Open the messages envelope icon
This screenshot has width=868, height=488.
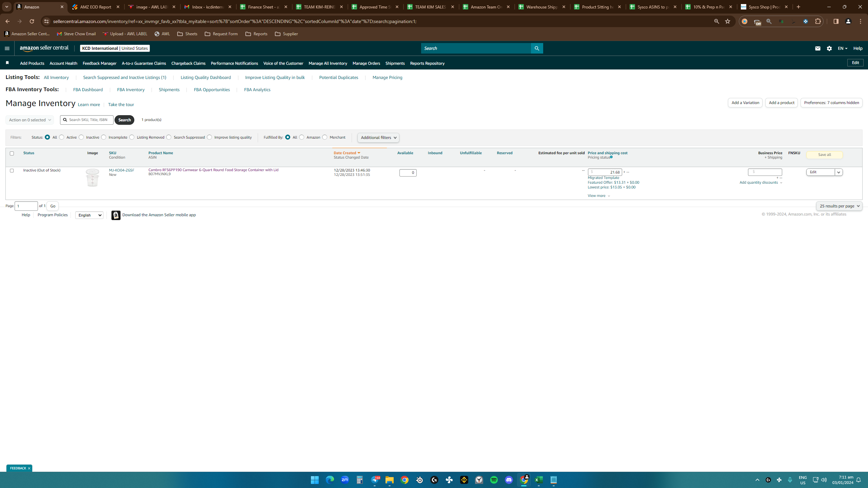click(x=817, y=48)
